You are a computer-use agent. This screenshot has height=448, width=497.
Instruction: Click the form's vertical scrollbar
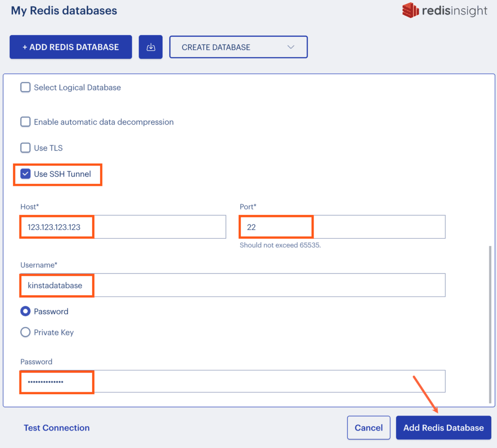pyautogui.click(x=490, y=324)
